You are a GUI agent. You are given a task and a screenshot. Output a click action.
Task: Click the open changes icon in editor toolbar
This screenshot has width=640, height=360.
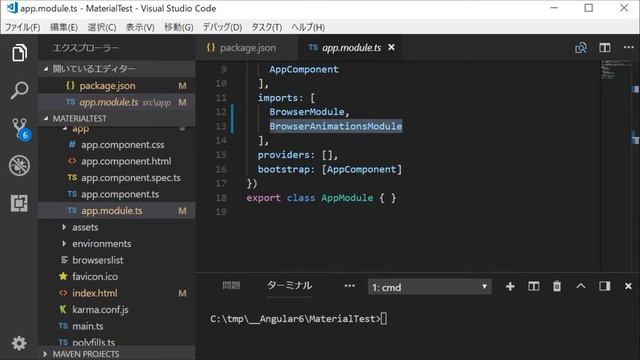(581, 48)
